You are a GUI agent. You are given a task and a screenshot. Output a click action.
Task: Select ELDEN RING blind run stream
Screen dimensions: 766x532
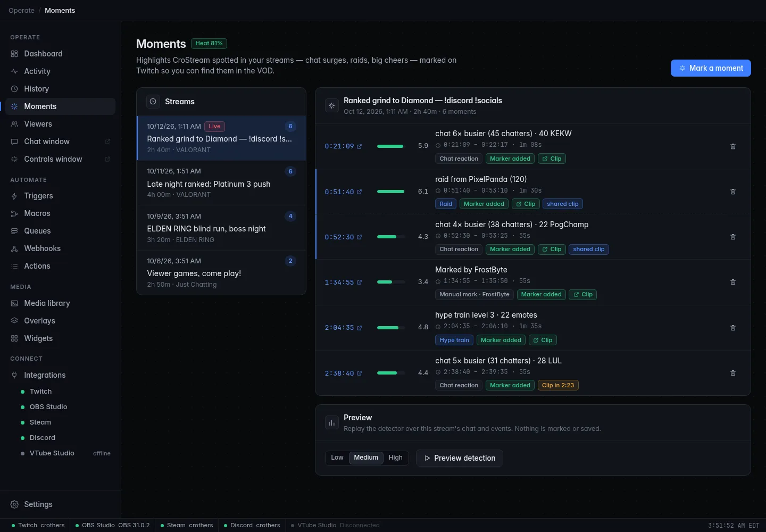click(221, 228)
